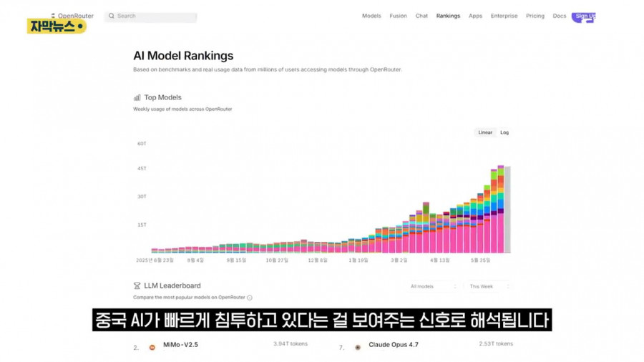Open the This Week time range dropdown
Image resolution: width=644 pixels, height=362 pixels.
(x=488, y=286)
